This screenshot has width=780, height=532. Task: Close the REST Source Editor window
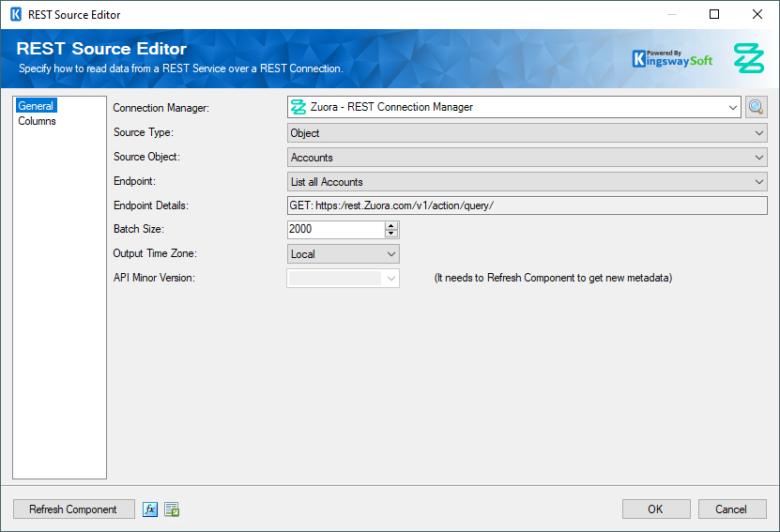click(757, 14)
